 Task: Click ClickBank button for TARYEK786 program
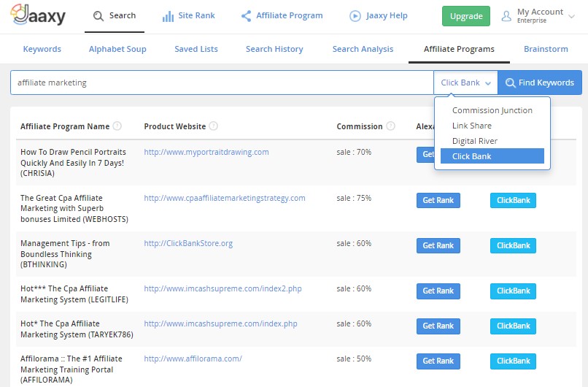pos(513,326)
